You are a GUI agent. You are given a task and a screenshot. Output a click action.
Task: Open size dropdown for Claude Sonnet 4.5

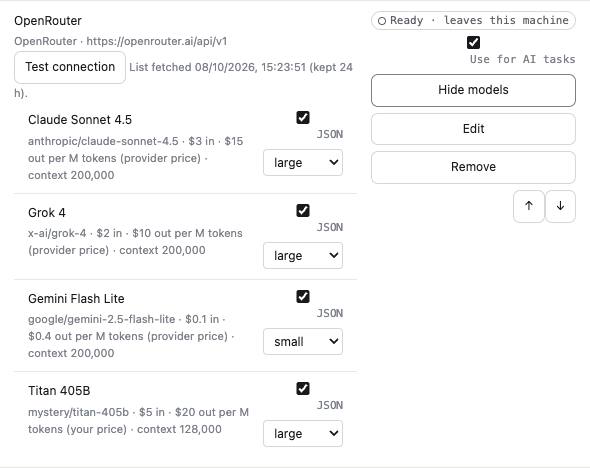click(303, 163)
